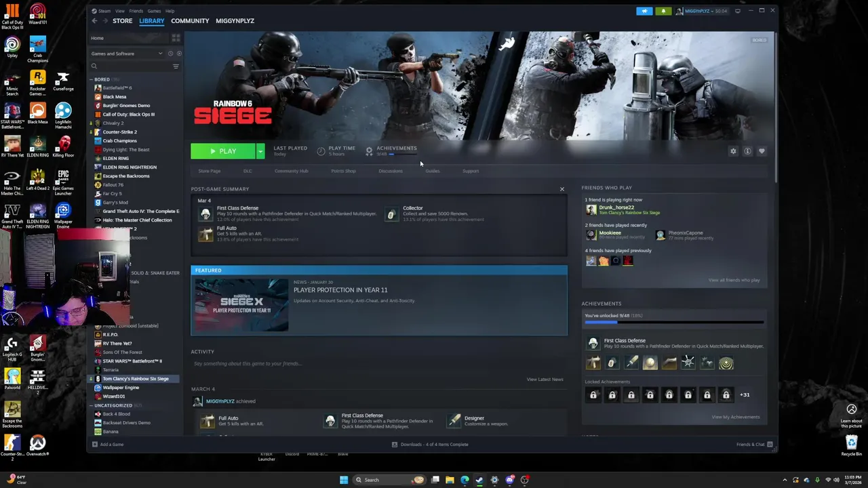The height and width of the screenshot is (488, 868).
Task: Click the Designer achievement icon in activity
Action: pyautogui.click(x=454, y=421)
